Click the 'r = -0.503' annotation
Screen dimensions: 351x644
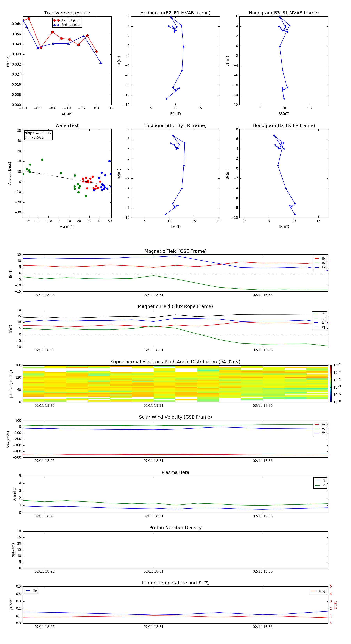click(35, 137)
